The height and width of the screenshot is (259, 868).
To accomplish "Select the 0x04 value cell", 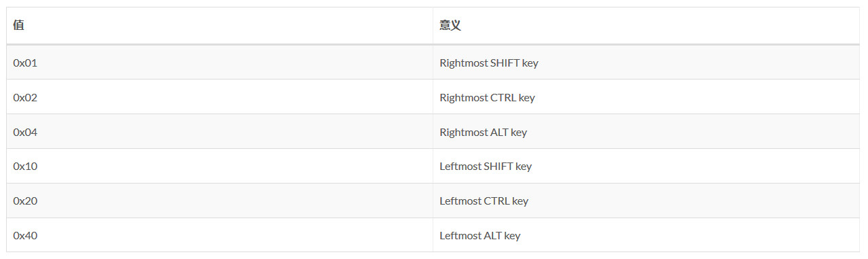I will 219,132.
